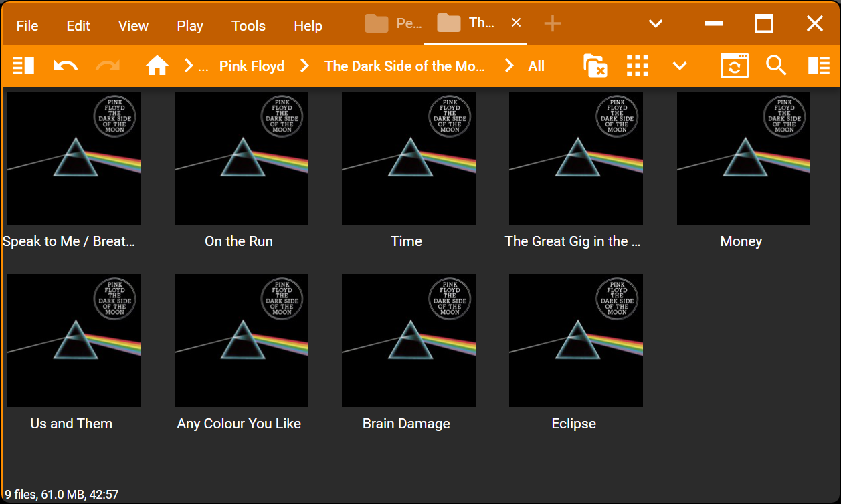Expand dropdown next to grid view icon
The image size is (841, 504).
pyautogui.click(x=680, y=66)
